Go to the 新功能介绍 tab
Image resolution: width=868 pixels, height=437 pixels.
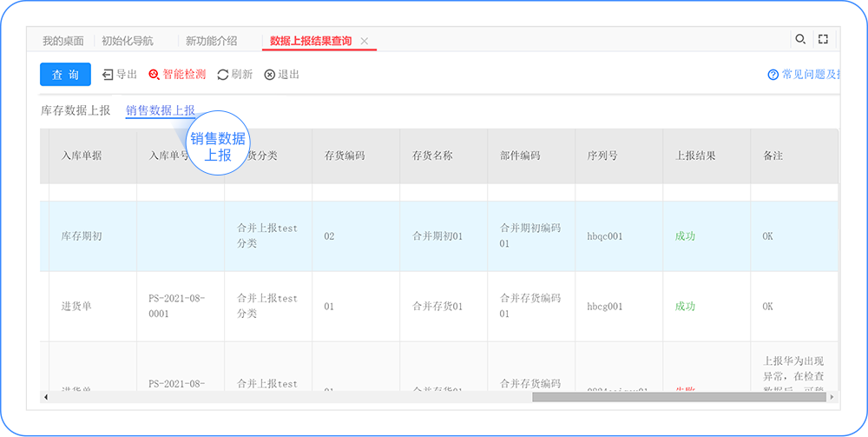[211, 41]
